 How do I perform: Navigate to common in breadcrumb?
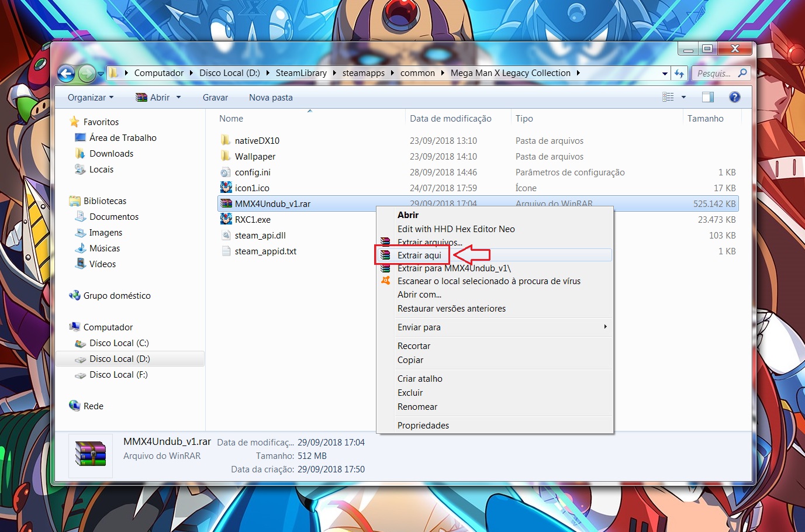[417, 73]
